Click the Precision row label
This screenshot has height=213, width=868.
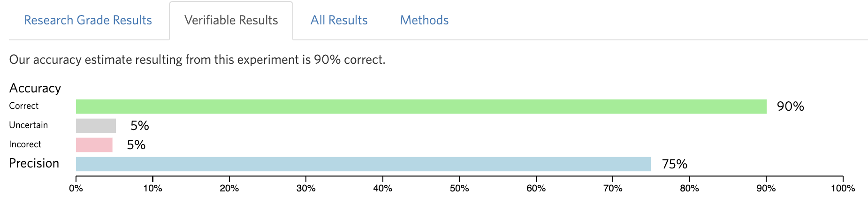click(34, 163)
